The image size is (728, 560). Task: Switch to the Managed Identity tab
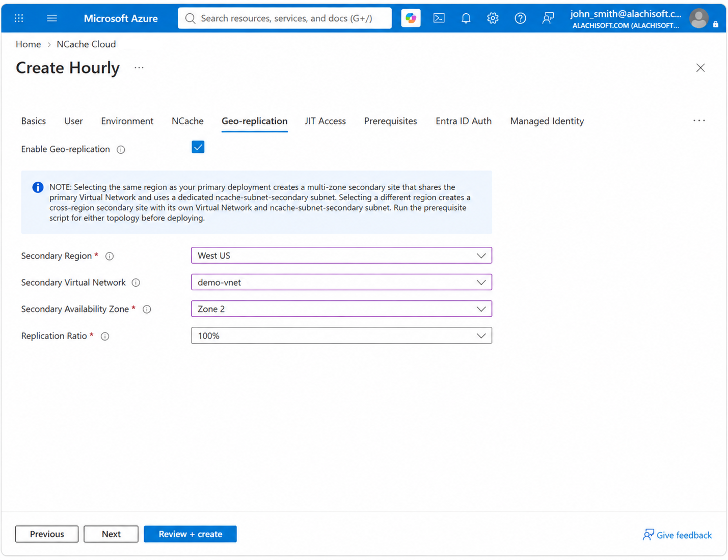point(547,121)
